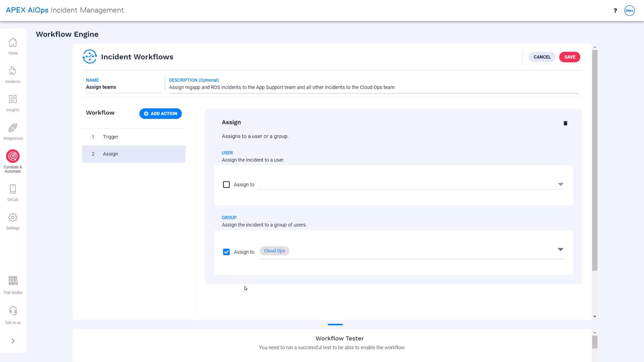Select the Trigger workflow step
Screen dimensions: 644x362
click(x=134, y=137)
